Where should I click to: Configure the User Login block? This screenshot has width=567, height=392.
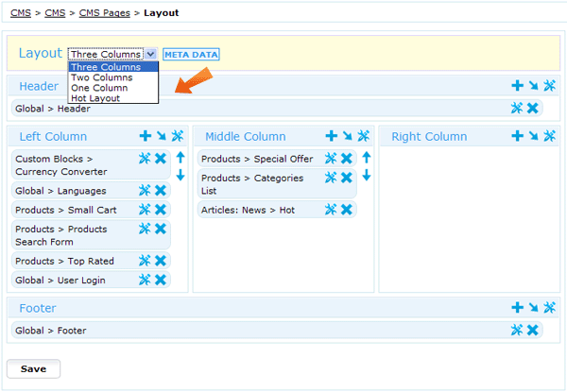(145, 280)
